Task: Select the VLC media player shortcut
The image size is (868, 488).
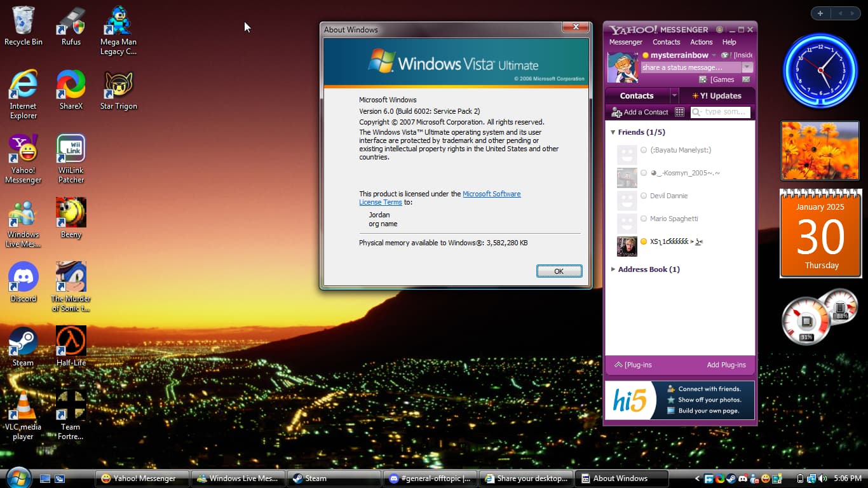Action: pyautogui.click(x=24, y=416)
